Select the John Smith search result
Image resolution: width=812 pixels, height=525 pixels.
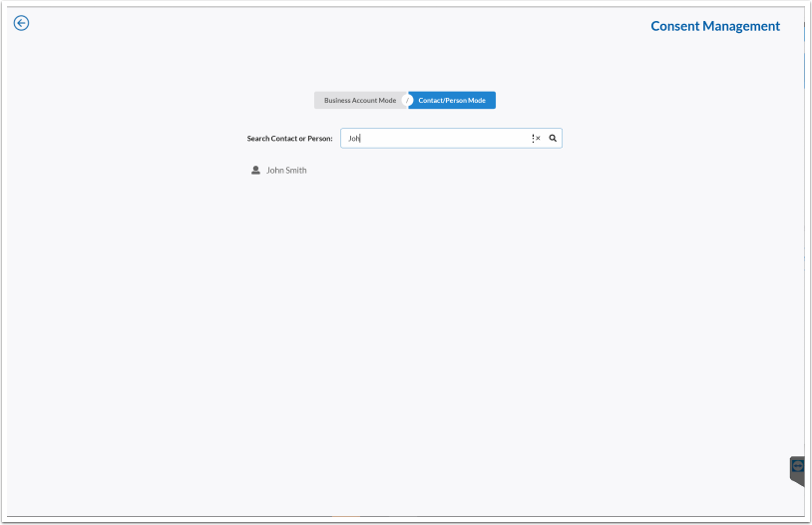point(286,171)
